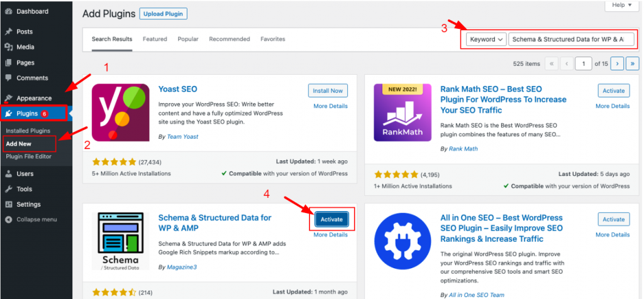
Task: Click the Media icon in sidebar
Action: pyautogui.click(x=8, y=47)
